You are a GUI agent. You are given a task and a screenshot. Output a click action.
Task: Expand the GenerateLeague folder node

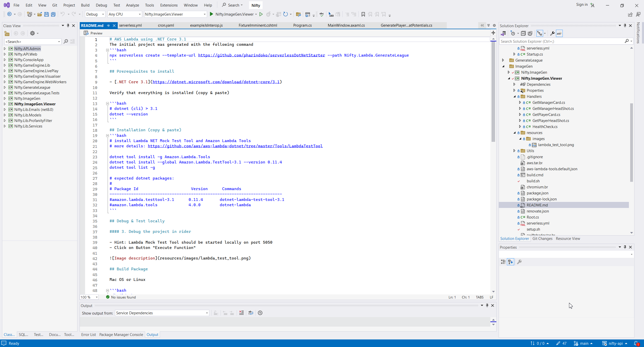pos(503,60)
